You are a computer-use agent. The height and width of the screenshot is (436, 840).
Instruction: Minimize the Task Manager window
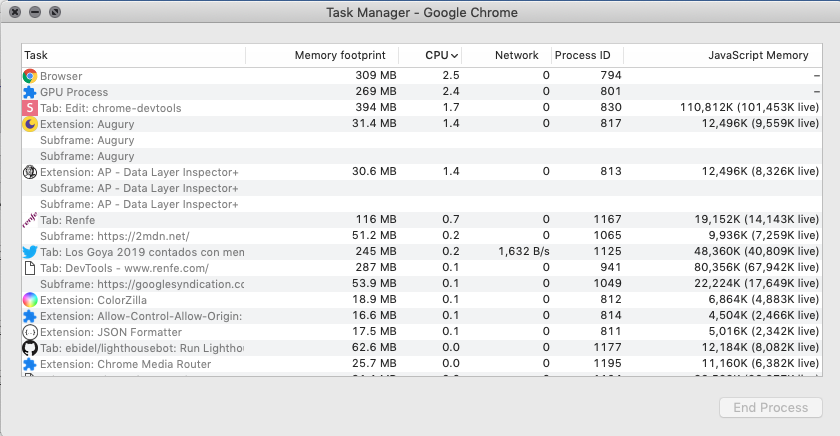[x=35, y=12]
